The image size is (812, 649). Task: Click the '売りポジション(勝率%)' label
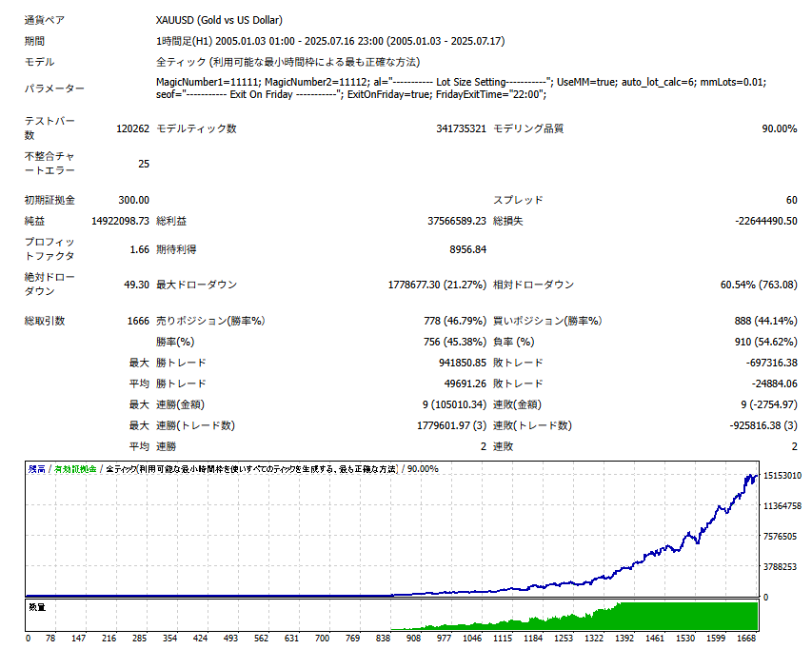(x=210, y=321)
